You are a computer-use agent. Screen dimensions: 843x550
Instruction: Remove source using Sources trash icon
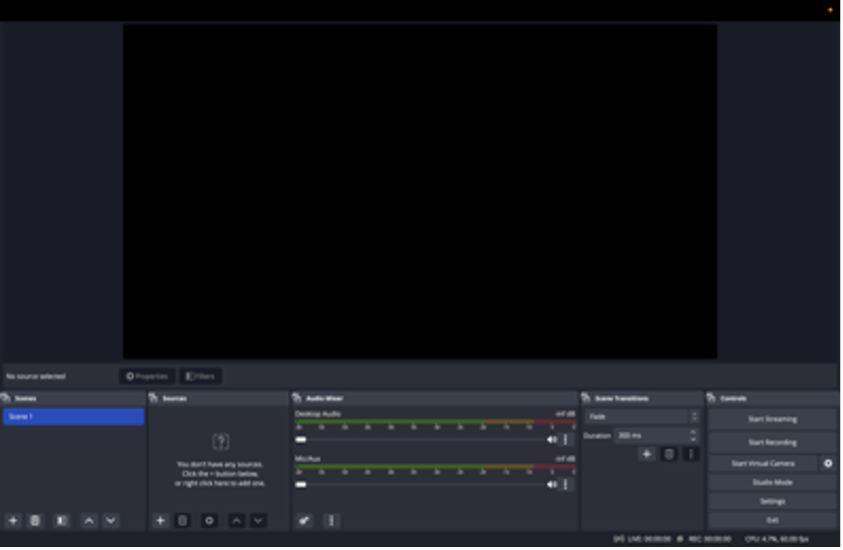click(x=183, y=522)
